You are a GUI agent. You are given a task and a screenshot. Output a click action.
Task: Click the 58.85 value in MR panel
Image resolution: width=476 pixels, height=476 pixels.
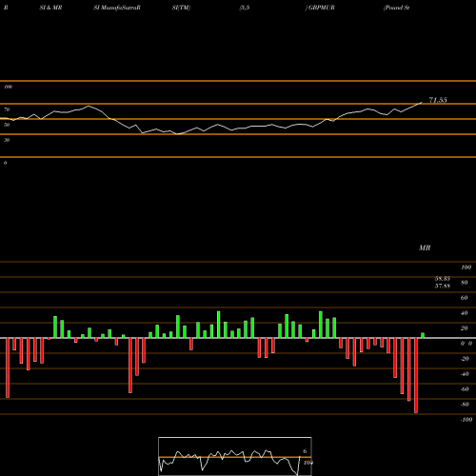click(x=443, y=279)
